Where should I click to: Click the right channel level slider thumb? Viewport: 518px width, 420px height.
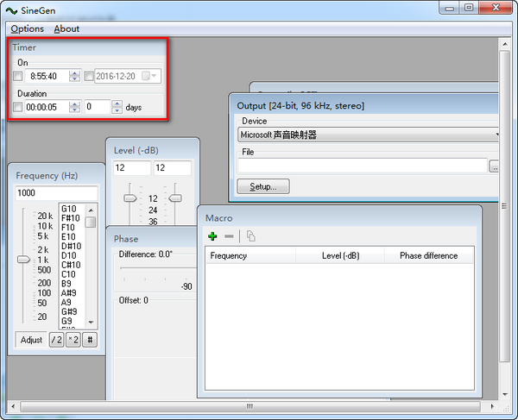click(x=175, y=198)
